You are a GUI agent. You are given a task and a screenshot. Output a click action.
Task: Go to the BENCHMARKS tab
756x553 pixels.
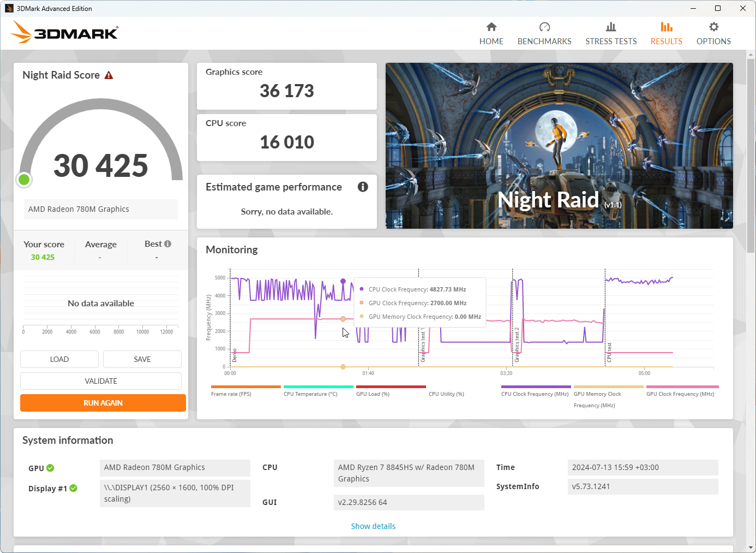[x=544, y=34]
